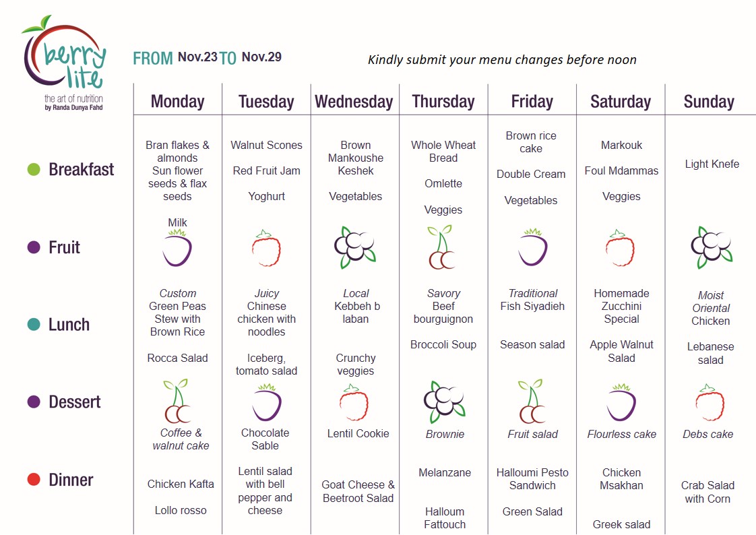Click Saturday's plum dessert icon
This screenshot has height=535, width=756.
[x=621, y=402]
